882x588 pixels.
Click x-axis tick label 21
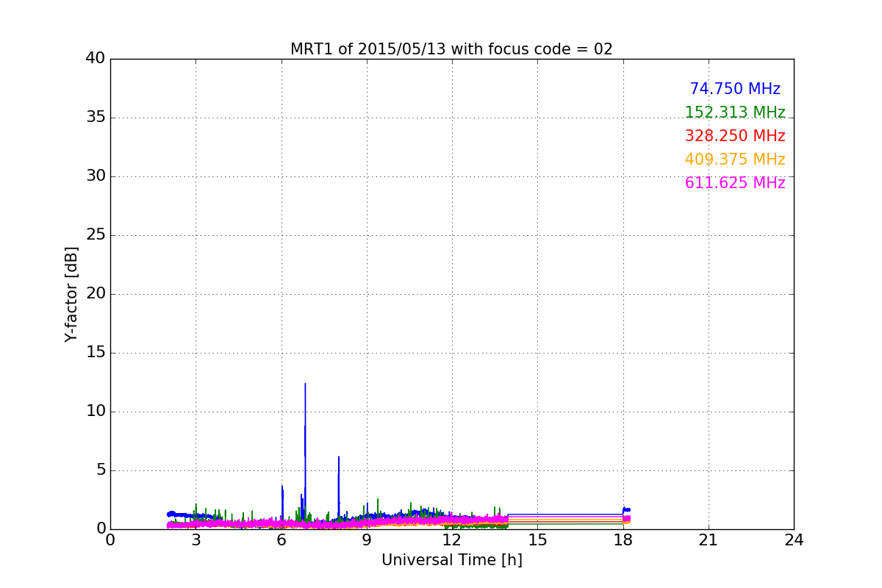pyautogui.click(x=709, y=540)
